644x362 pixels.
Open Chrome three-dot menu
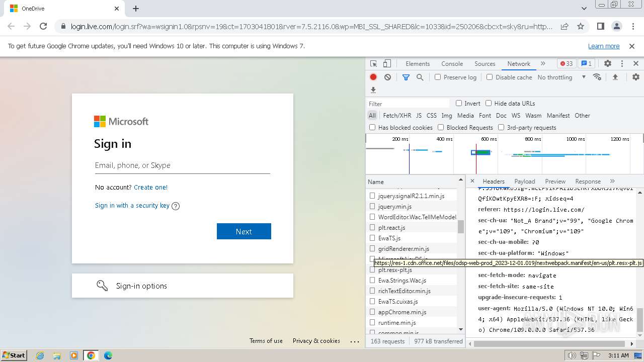[633, 26]
